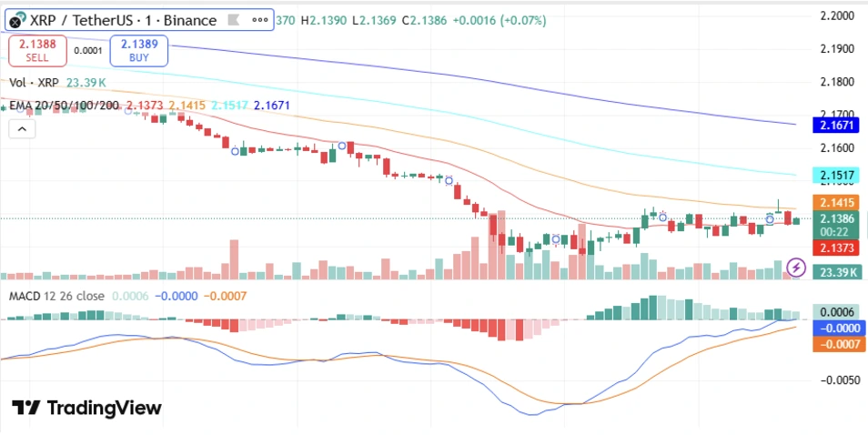Image resolution: width=868 pixels, height=435 pixels.
Task: Click the flag icon beside Binance
Action: 233,21
